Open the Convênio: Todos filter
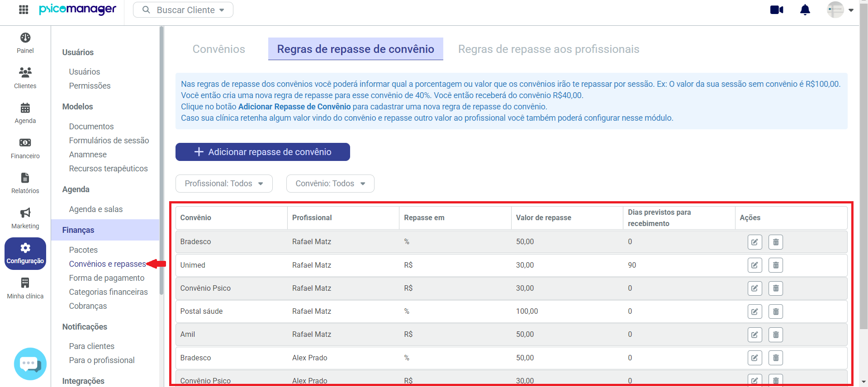This screenshot has height=387, width=868. 330,184
